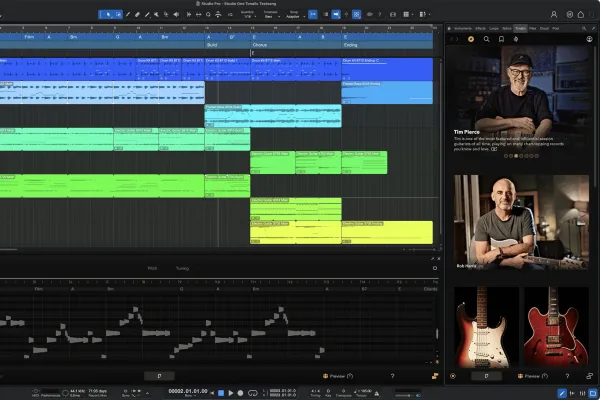The height and width of the screenshot is (400, 600).
Task: Adjust the master volume slider in the transport
Action: tap(408, 395)
